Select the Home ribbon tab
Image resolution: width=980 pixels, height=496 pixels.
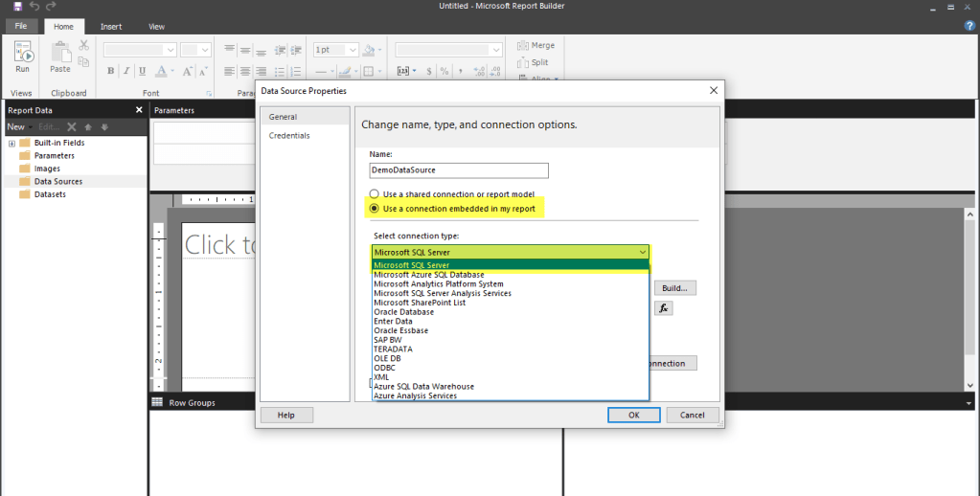[x=63, y=26]
